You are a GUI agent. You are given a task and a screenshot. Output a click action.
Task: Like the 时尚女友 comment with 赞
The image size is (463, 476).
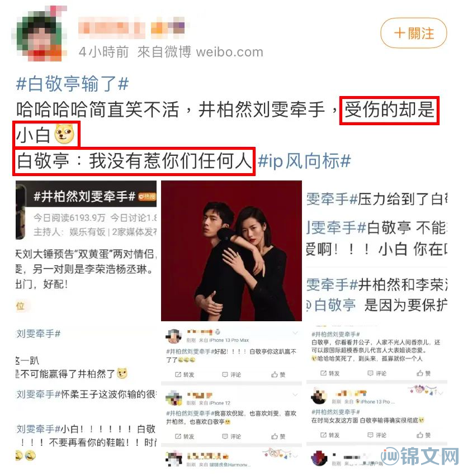click(x=423, y=435)
